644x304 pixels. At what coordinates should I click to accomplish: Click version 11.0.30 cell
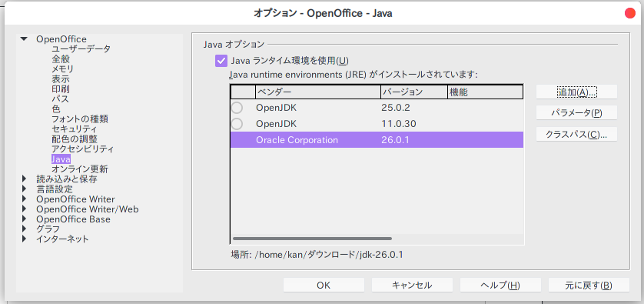tap(399, 124)
